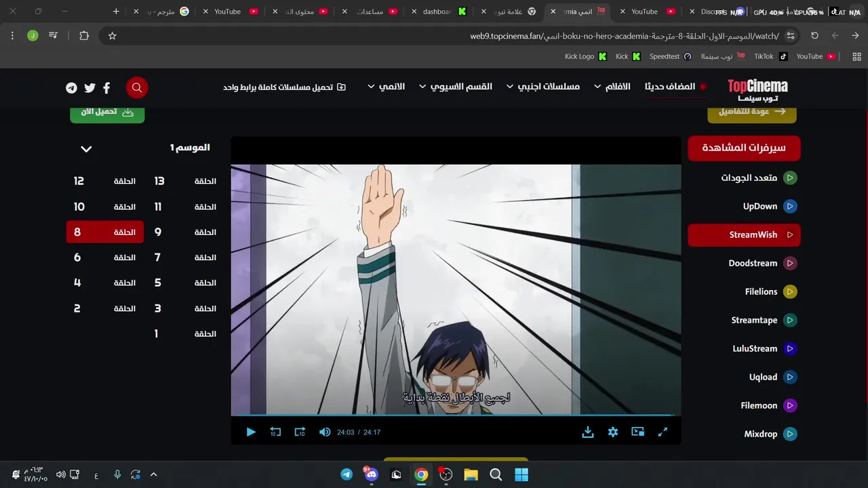
Task: Select the UpDown server
Action: click(x=744, y=207)
